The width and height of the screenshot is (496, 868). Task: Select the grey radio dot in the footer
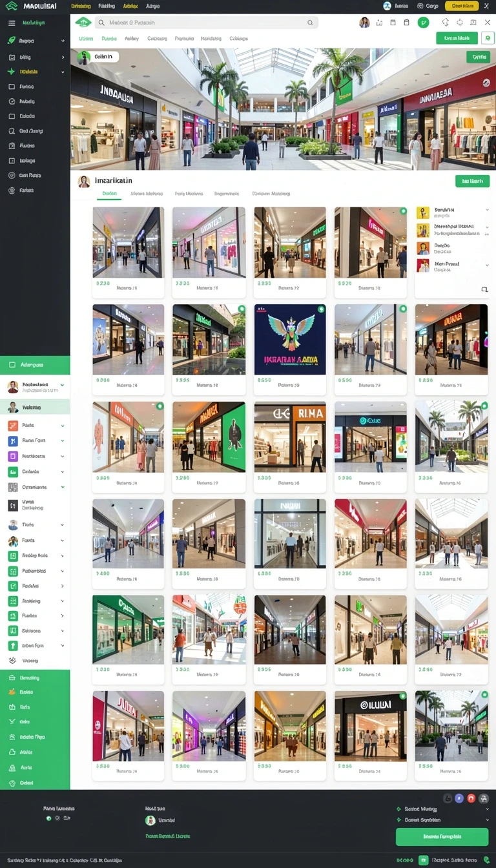[x=57, y=818]
